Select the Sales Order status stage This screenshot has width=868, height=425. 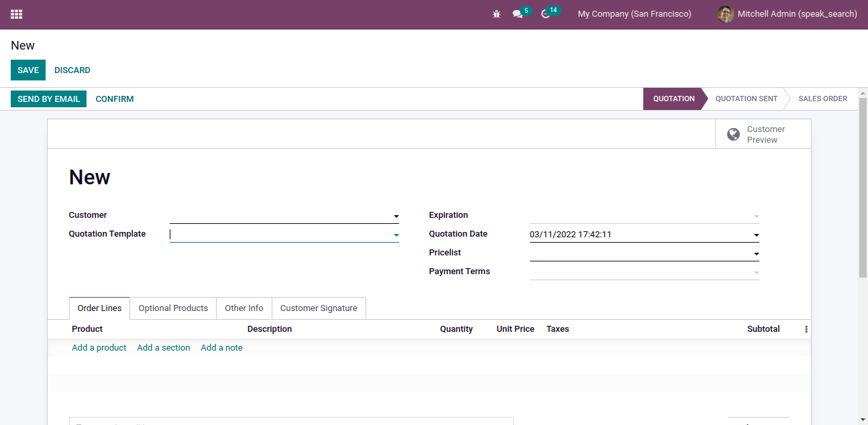pyautogui.click(x=822, y=99)
